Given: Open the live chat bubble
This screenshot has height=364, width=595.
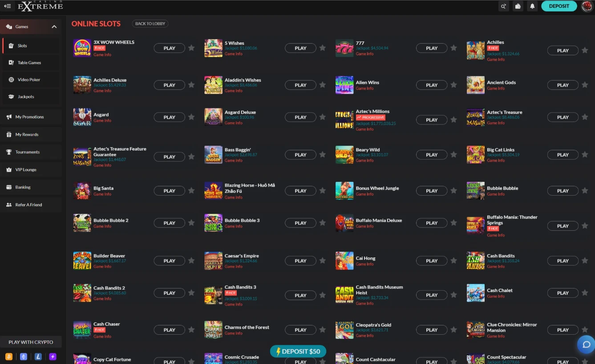Looking at the screenshot, I should tap(586, 344).
